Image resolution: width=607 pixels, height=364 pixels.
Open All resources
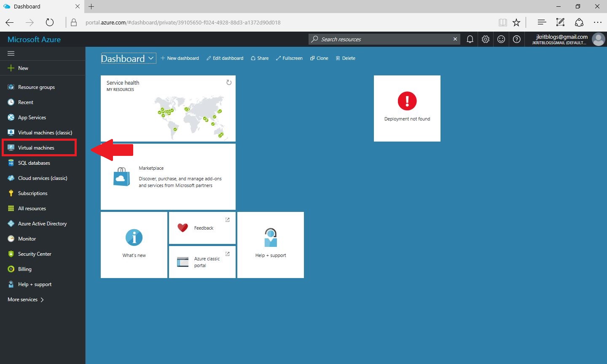[x=43, y=209]
